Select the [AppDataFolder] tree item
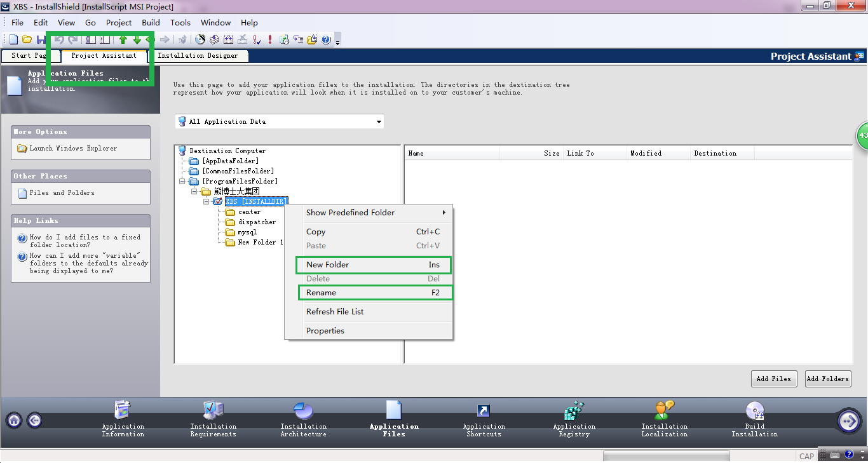The height and width of the screenshot is (463, 868). [x=230, y=161]
